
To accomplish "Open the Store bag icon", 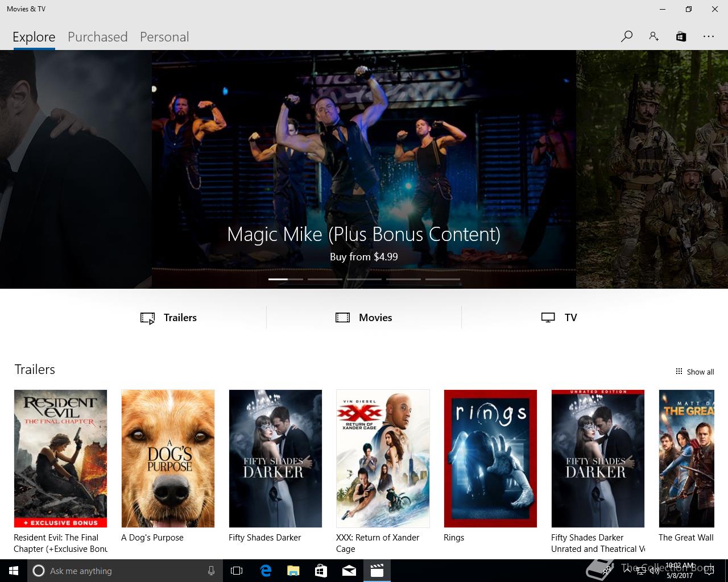I will (x=681, y=36).
